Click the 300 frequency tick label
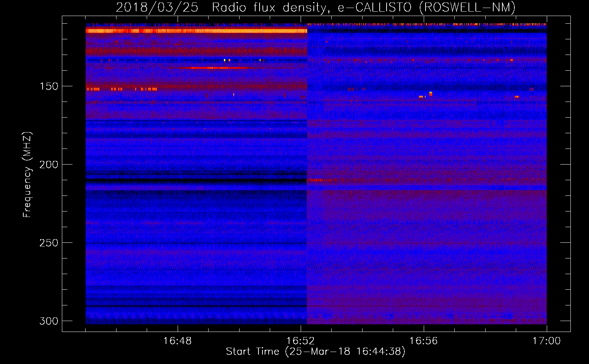 point(49,321)
